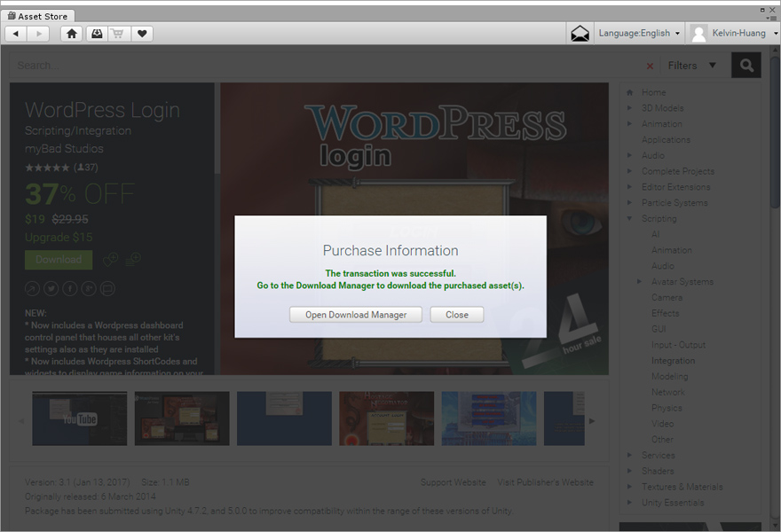Open the Filters dropdown
This screenshot has height=532, width=781.
click(692, 66)
